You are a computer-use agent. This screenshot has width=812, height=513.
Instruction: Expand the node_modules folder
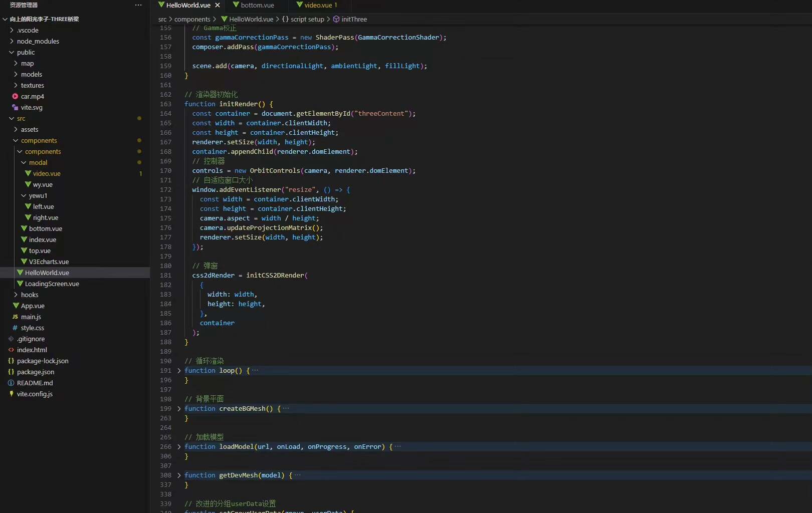tap(38, 41)
